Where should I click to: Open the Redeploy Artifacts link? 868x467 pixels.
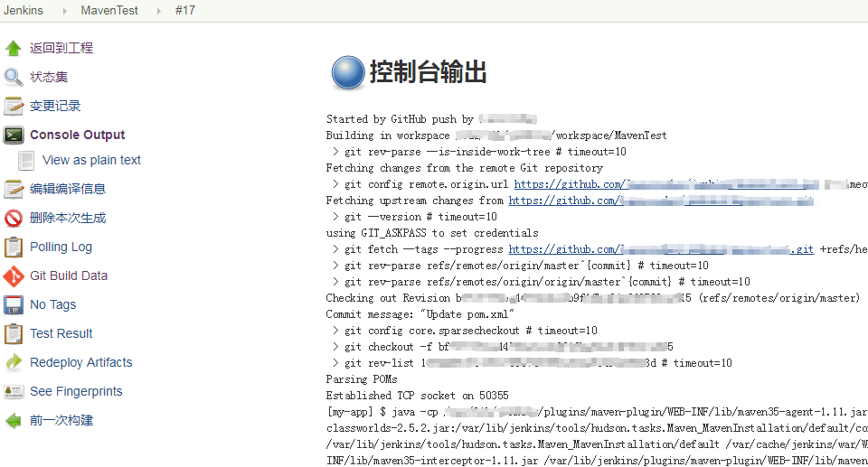(x=81, y=362)
